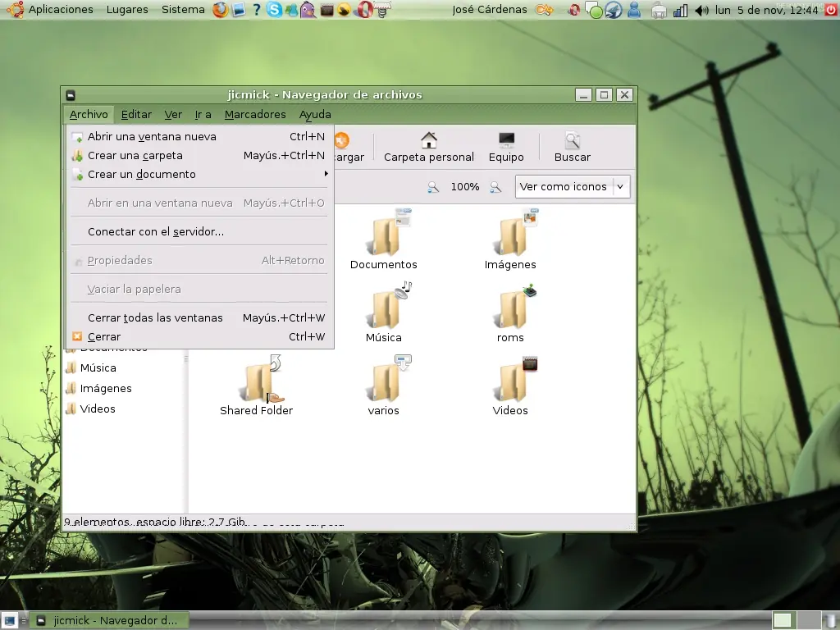Launch Firefox from the top panel

click(x=220, y=10)
